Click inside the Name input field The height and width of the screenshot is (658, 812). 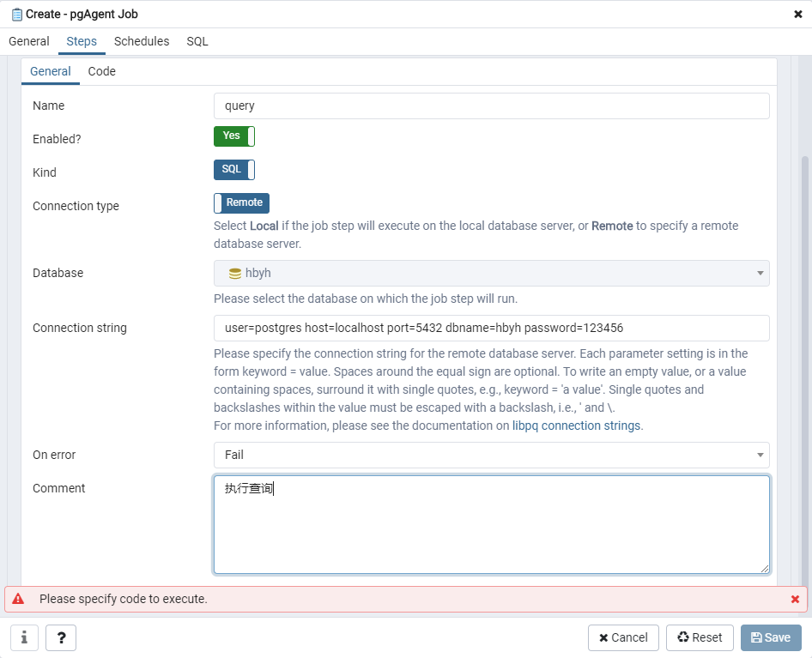[x=492, y=106]
